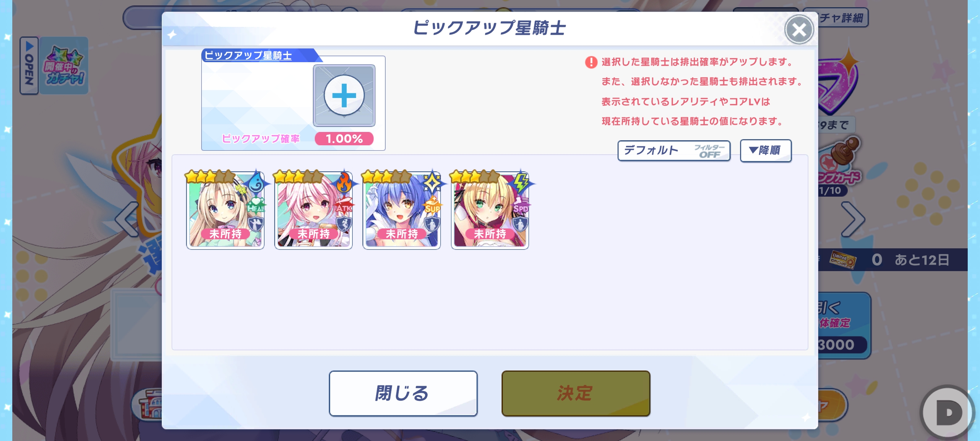The image size is (980, 441).
Task: Click the 閉じる button
Action: coord(403,393)
